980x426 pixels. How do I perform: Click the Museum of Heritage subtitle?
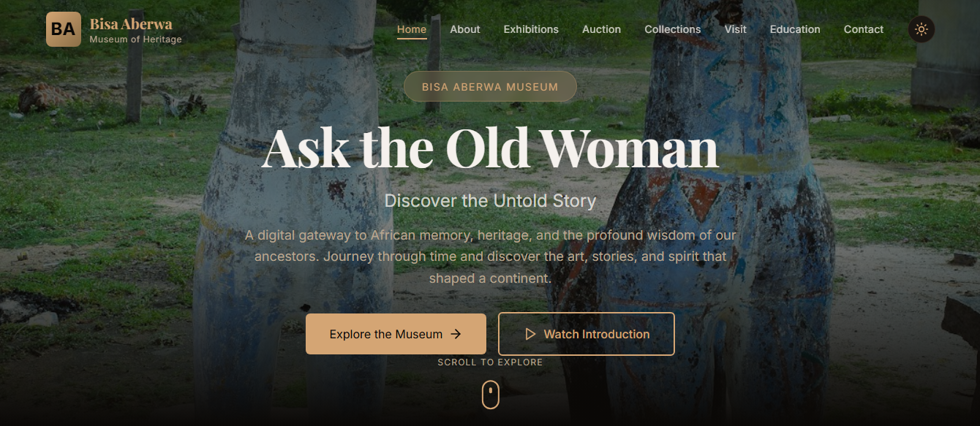coord(136,39)
